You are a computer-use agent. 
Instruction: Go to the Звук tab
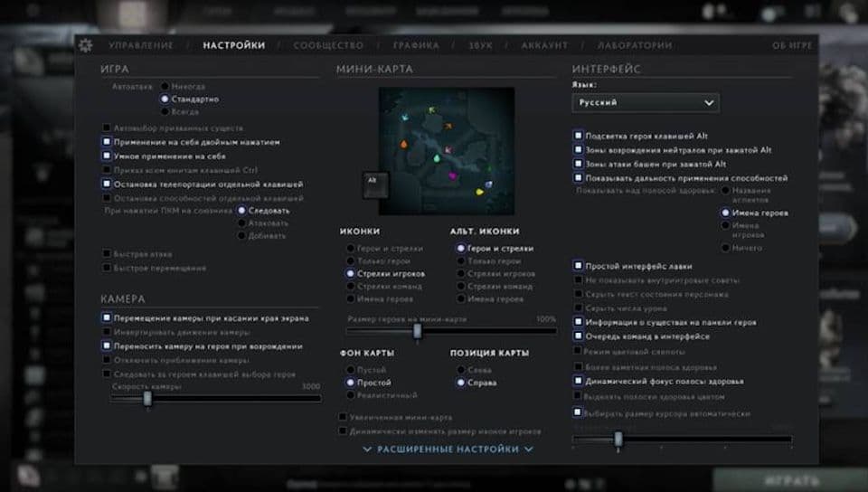(480, 45)
